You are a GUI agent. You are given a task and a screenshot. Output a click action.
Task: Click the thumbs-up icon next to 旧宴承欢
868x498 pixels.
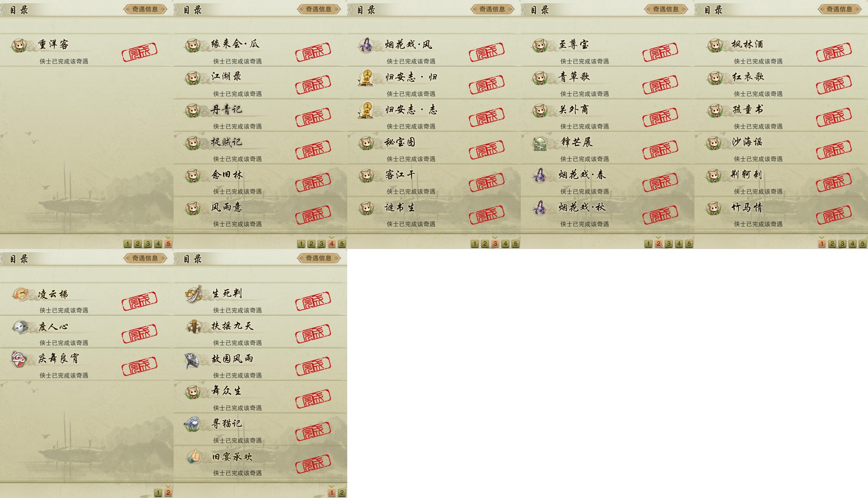point(194,456)
